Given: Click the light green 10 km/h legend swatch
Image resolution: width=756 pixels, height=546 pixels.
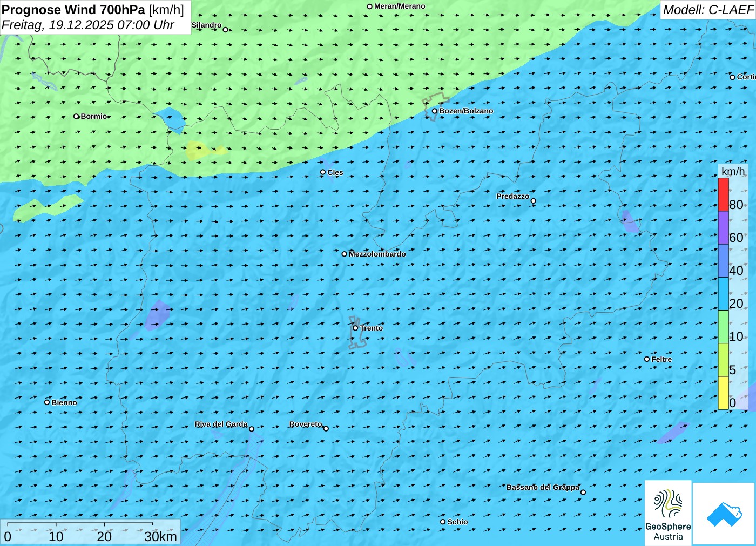Looking at the screenshot, I should coord(723,327).
